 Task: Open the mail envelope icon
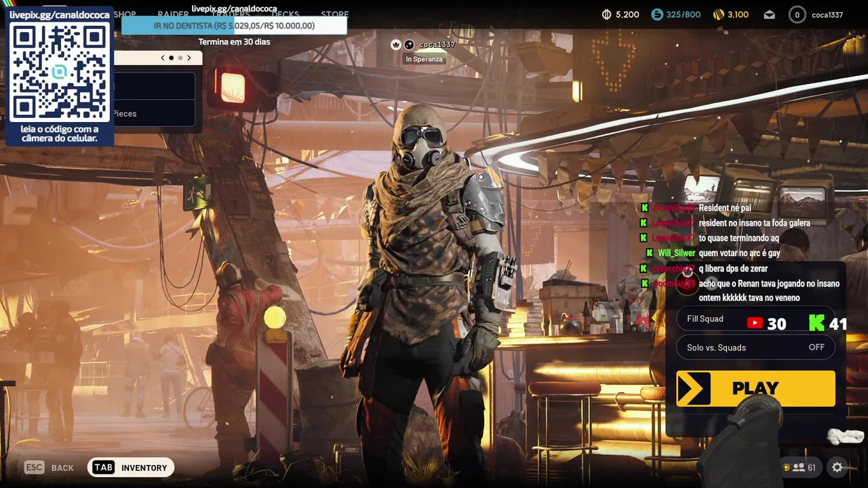tap(770, 14)
